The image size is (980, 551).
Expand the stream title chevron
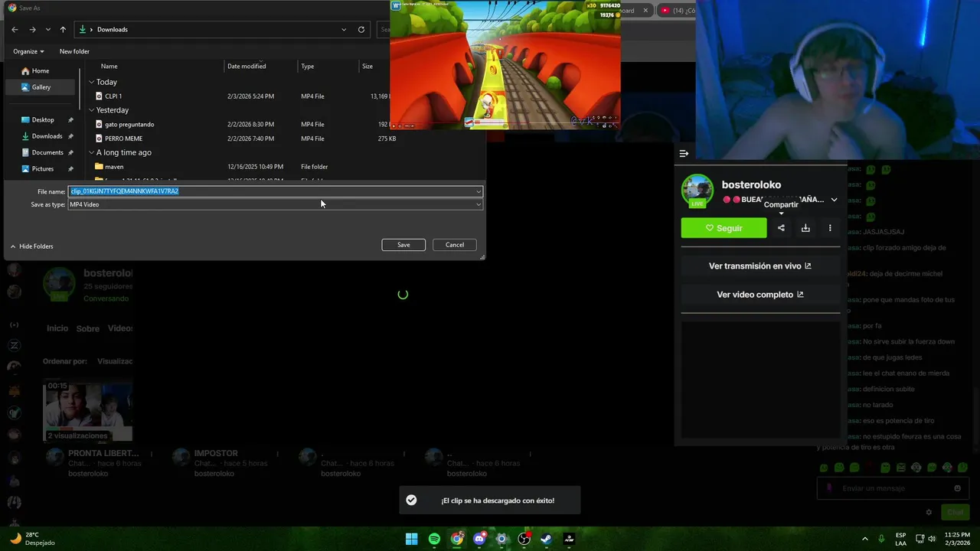(x=834, y=200)
